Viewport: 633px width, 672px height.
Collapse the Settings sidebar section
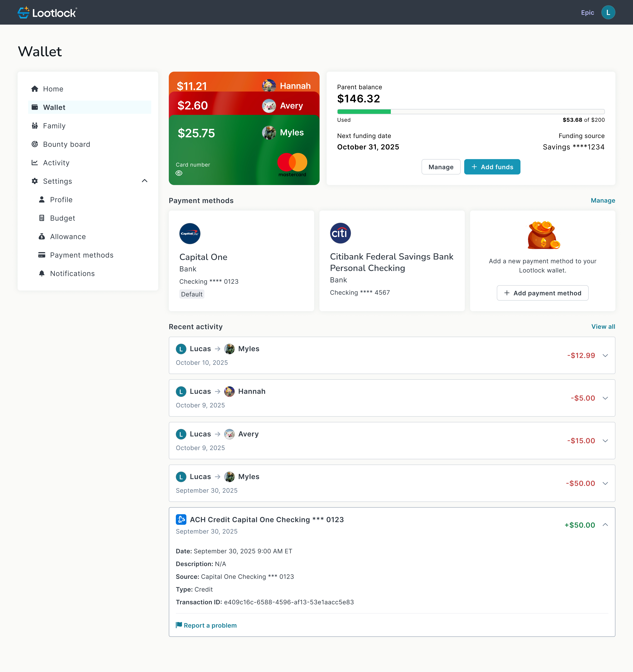[145, 181]
